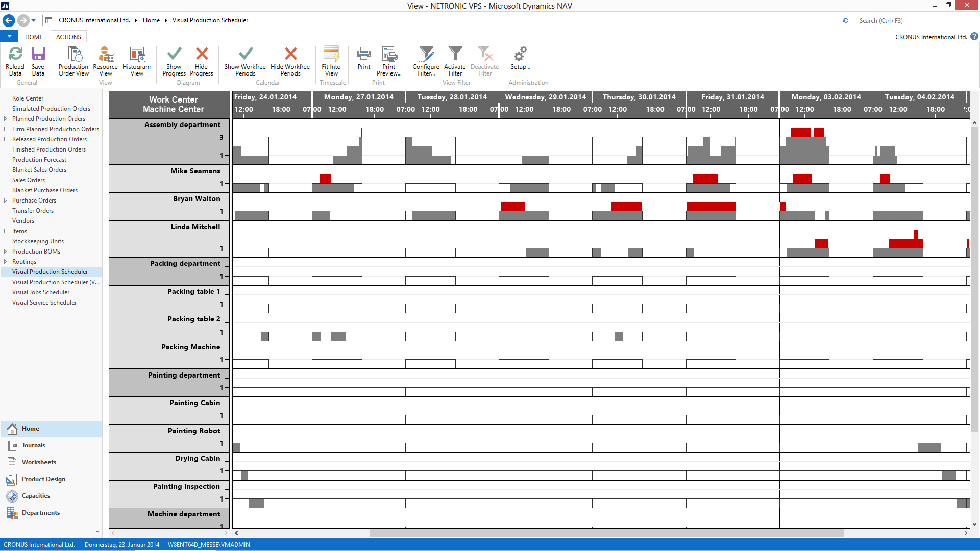
Task: Click the Reload Data icon
Action: (15, 54)
